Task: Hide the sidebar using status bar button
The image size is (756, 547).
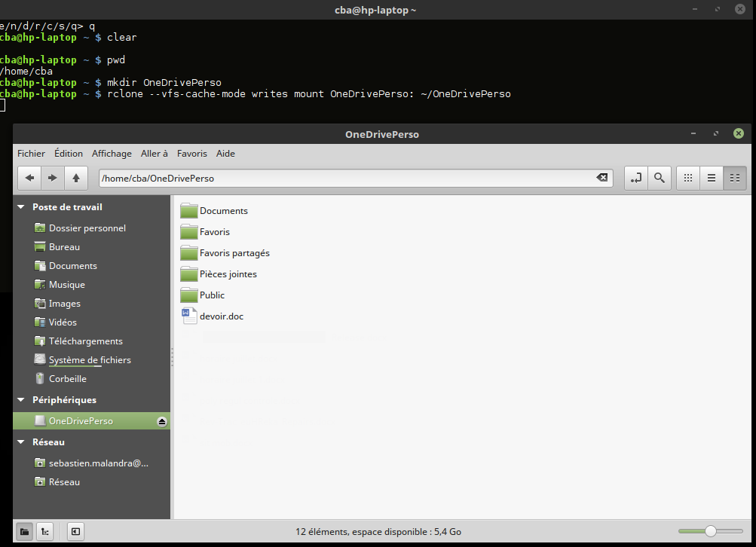Action: (x=75, y=531)
